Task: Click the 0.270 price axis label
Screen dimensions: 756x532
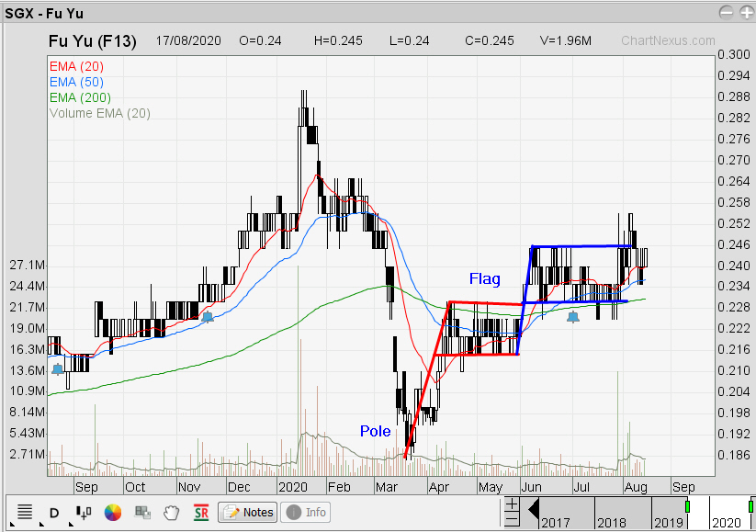Action: [x=734, y=160]
